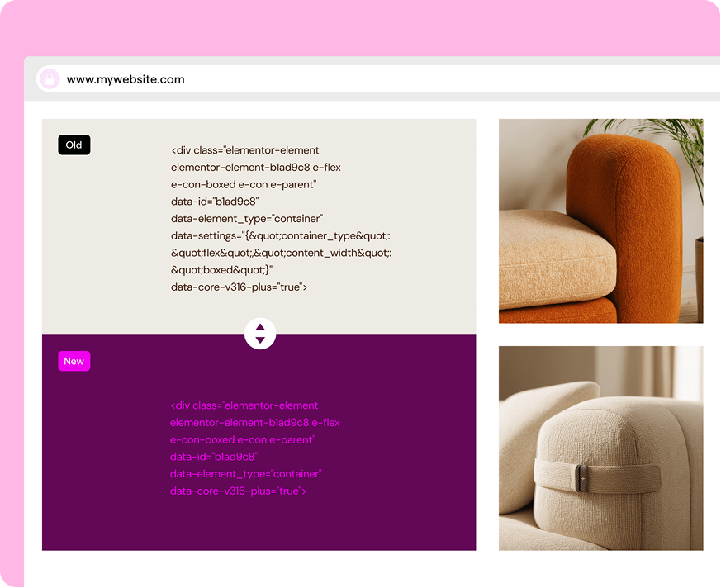
Task: Click the upward triangle in the circle
Action: (x=260, y=327)
